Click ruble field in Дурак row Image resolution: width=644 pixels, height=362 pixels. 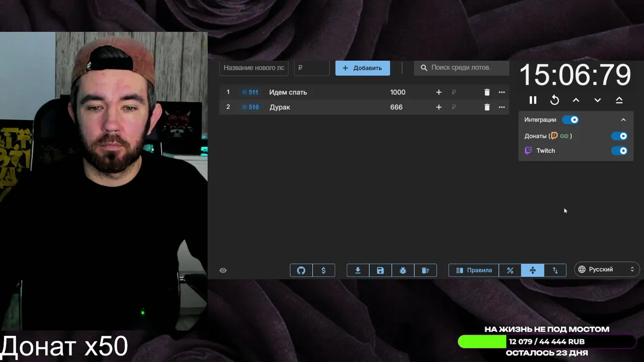(454, 107)
